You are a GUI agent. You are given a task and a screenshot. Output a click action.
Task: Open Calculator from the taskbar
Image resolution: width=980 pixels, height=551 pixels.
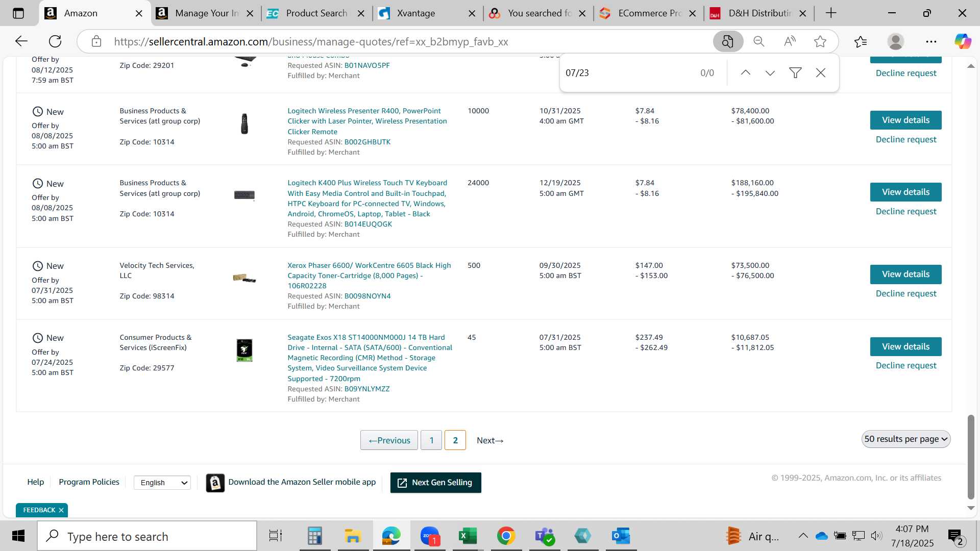(x=315, y=536)
